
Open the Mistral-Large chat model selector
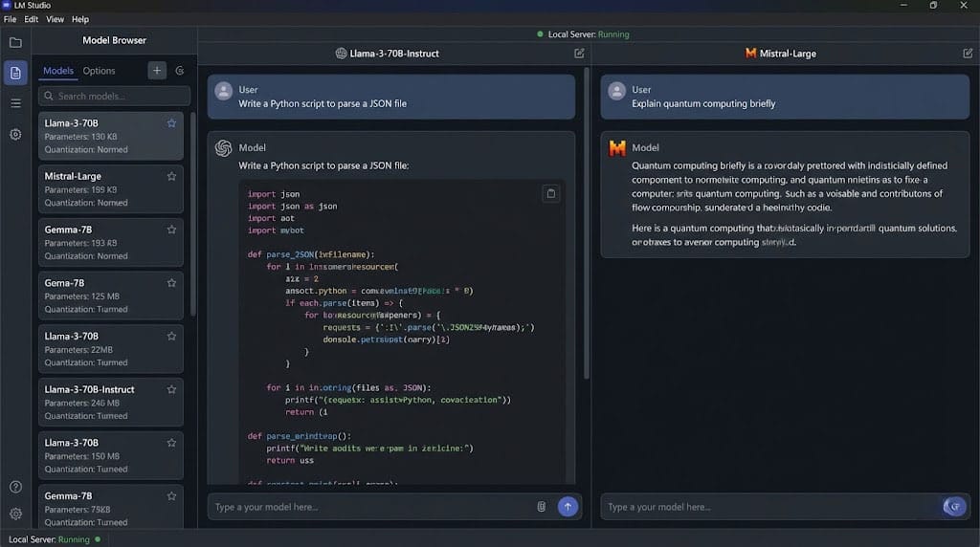[x=781, y=54]
